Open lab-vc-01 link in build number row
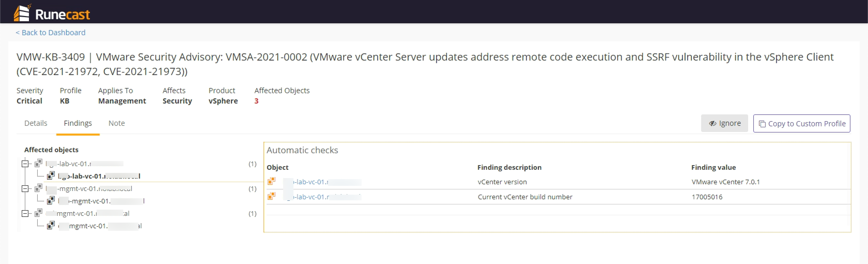 322,197
